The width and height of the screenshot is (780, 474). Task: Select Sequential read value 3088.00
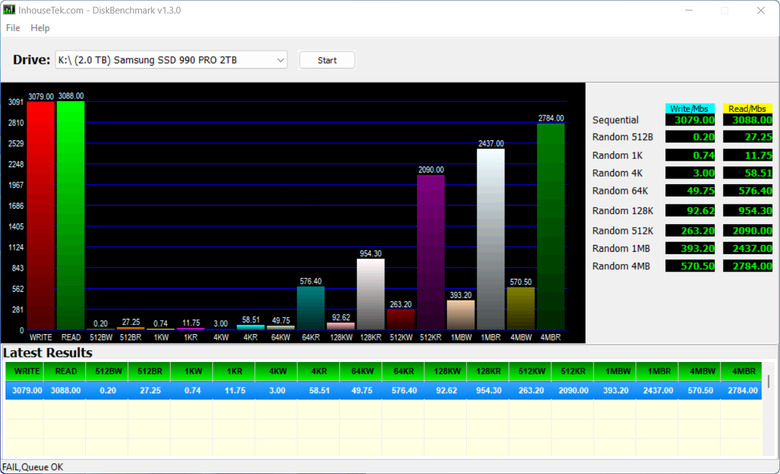click(748, 120)
